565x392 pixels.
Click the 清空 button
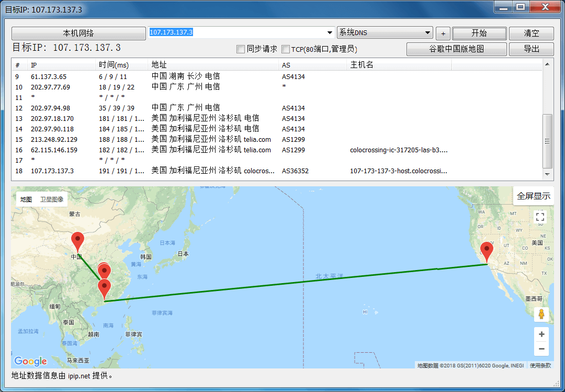[531, 33]
